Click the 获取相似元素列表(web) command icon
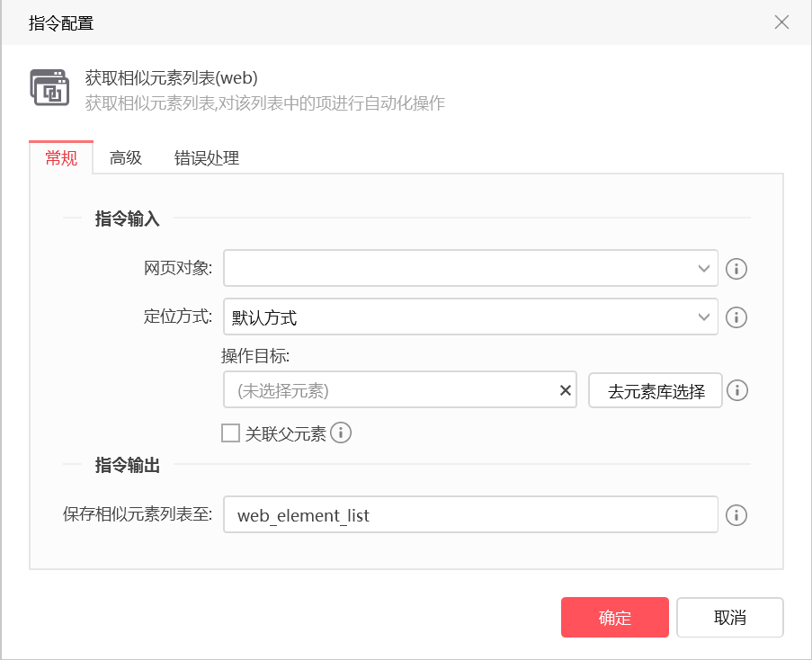The image size is (812, 660). click(49, 87)
